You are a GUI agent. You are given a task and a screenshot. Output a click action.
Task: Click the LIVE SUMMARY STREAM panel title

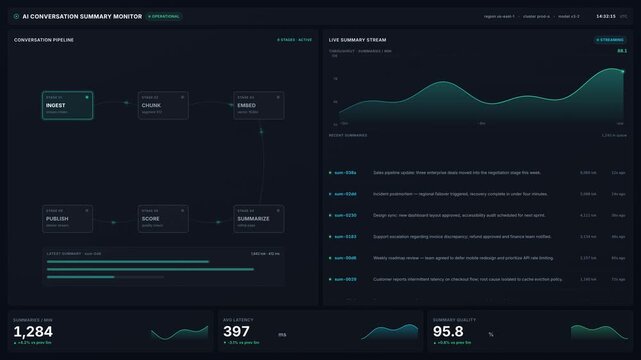click(357, 40)
